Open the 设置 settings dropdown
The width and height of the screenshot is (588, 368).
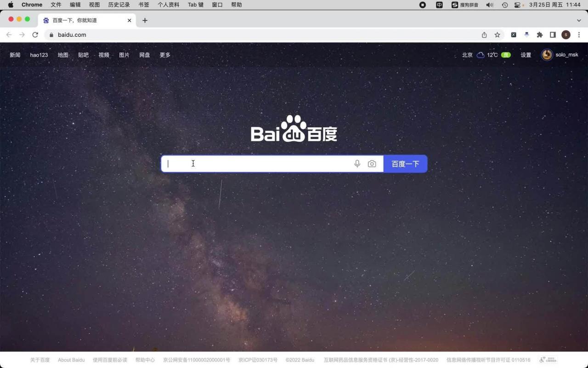[526, 55]
